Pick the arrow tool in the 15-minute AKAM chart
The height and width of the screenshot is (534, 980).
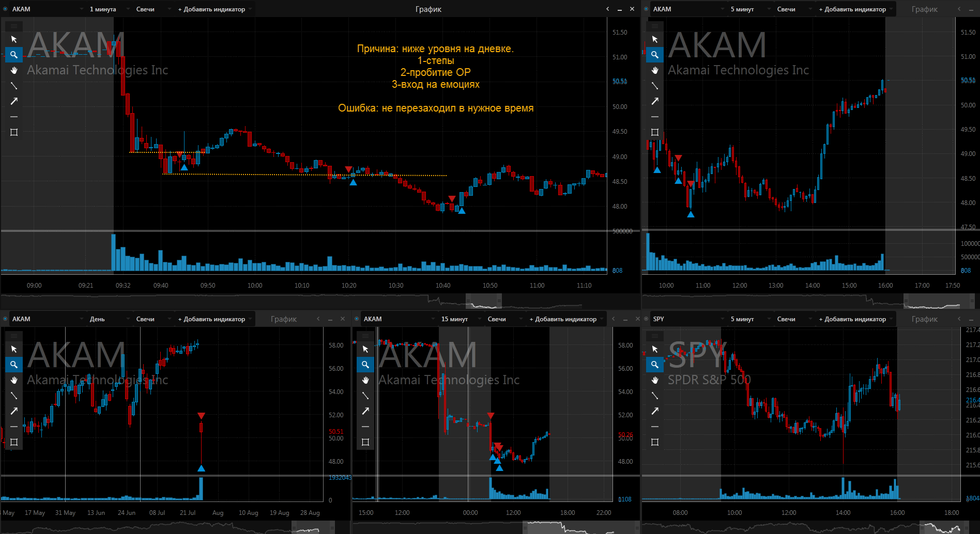pyautogui.click(x=365, y=411)
